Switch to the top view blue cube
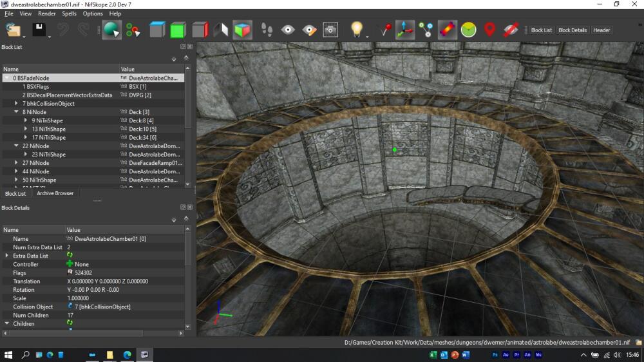The width and height of the screenshot is (644, 362). pyautogui.click(x=157, y=30)
